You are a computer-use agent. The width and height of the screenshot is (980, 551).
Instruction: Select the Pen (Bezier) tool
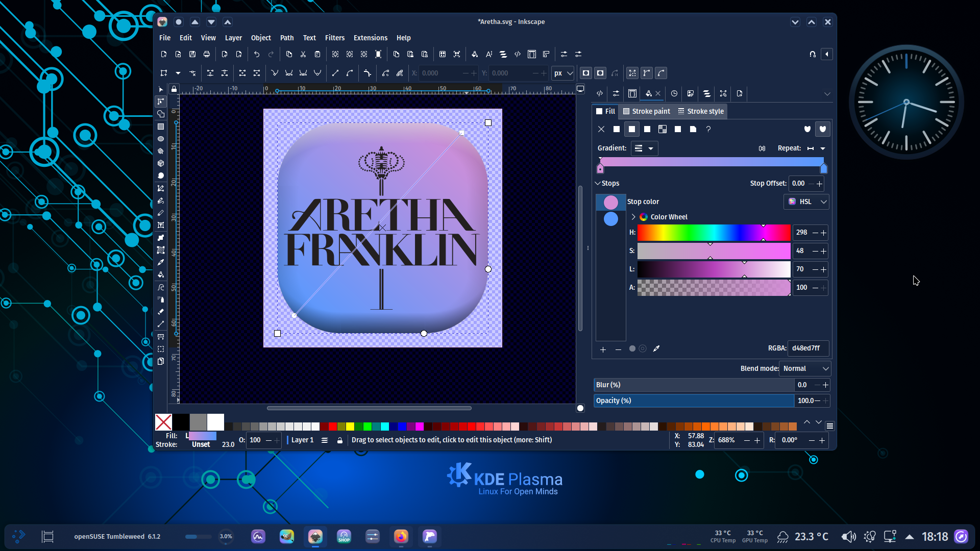tap(161, 188)
